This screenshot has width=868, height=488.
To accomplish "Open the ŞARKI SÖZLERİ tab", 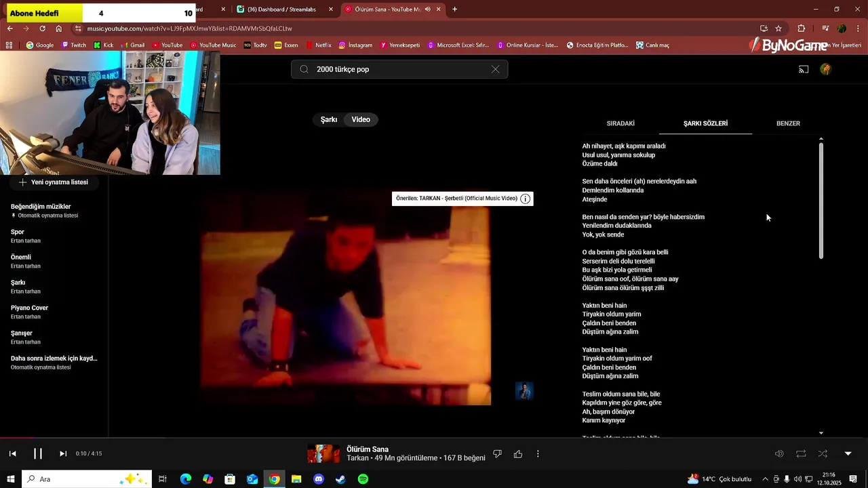I will (x=705, y=123).
